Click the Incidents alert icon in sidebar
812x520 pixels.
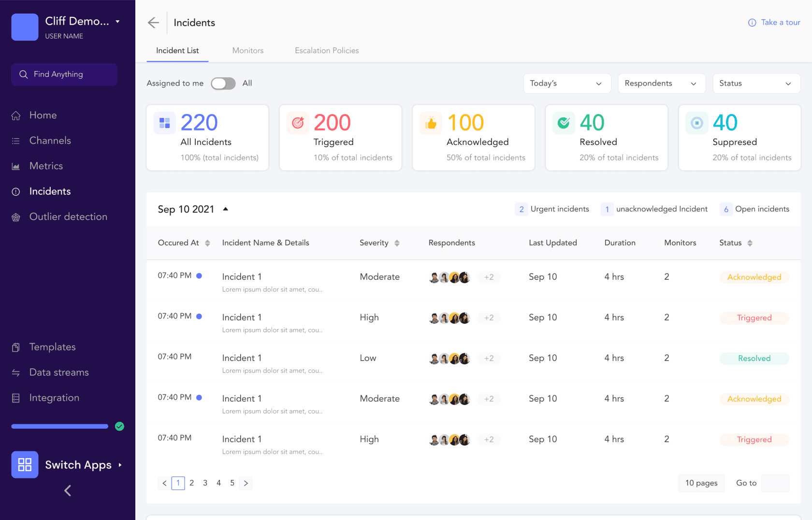[16, 191]
